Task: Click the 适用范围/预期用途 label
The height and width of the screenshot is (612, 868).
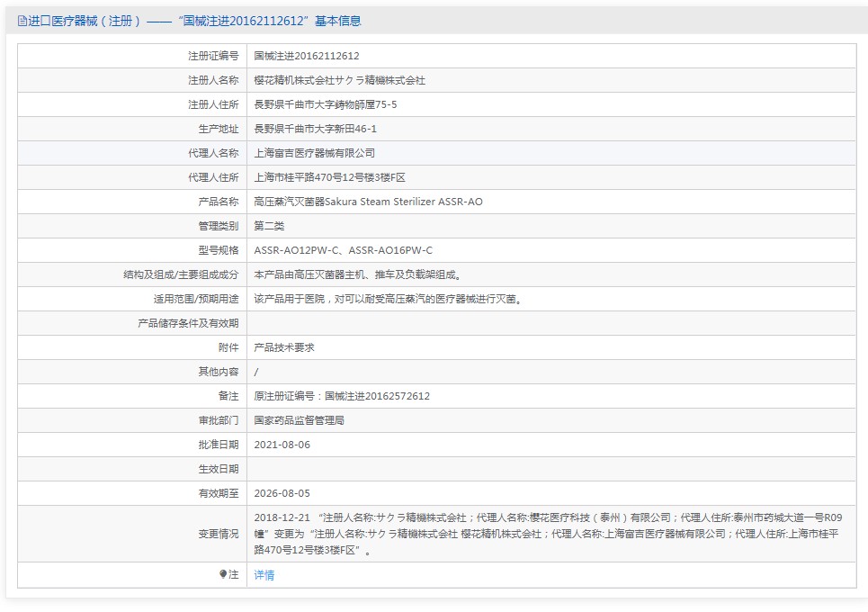Action: pyautogui.click(x=196, y=299)
